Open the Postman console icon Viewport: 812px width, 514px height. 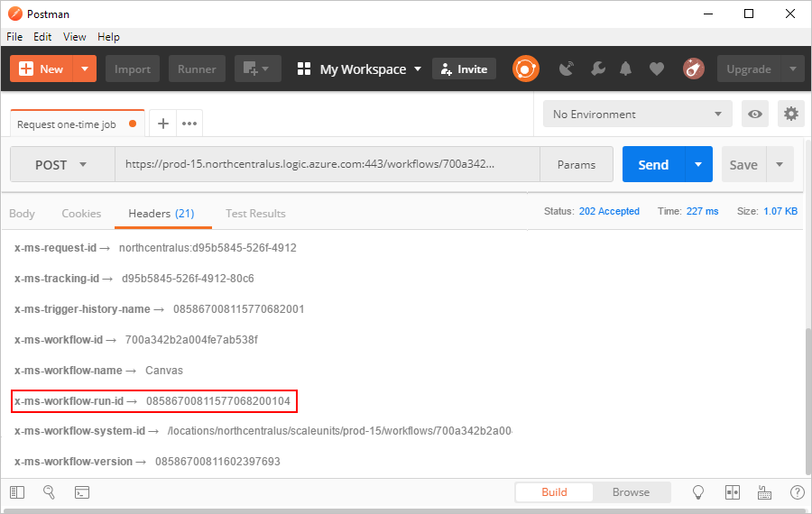[82, 492]
